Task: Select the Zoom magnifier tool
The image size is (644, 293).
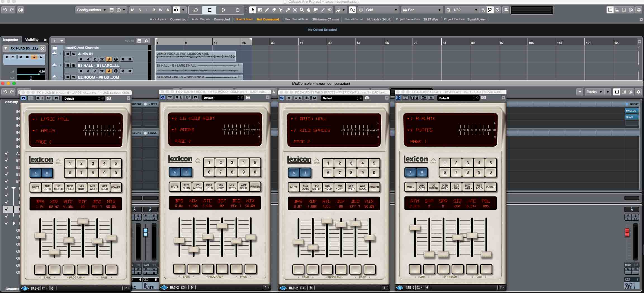Action: pos(302,10)
